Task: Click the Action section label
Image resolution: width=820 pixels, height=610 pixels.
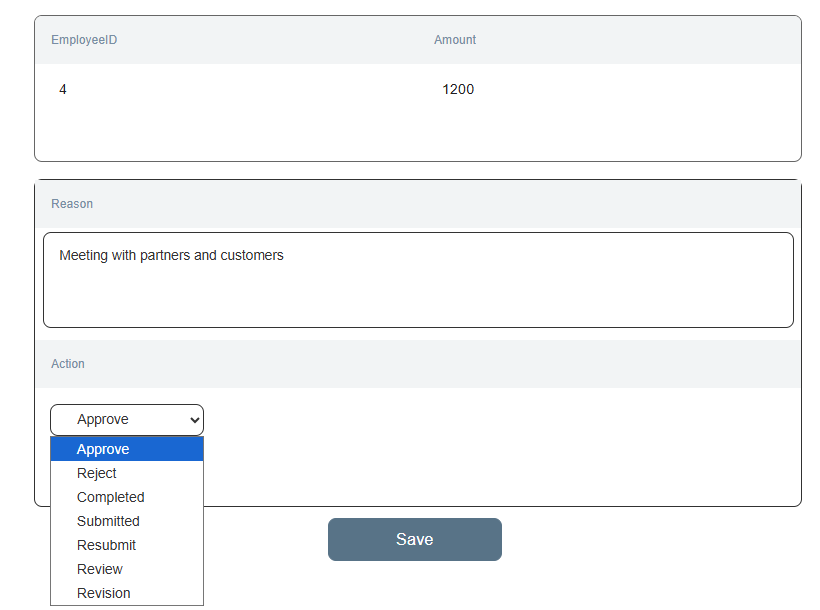Action: 68,364
